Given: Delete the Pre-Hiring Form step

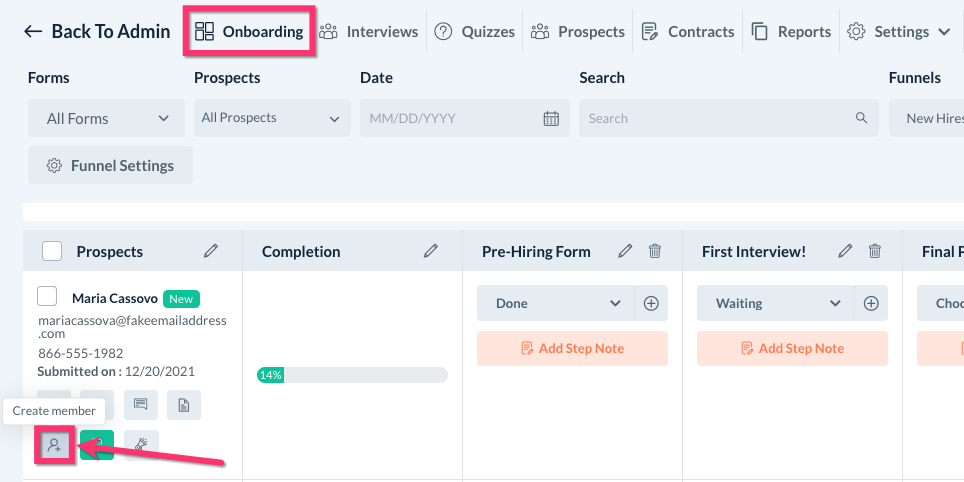Looking at the screenshot, I should click(655, 251).
